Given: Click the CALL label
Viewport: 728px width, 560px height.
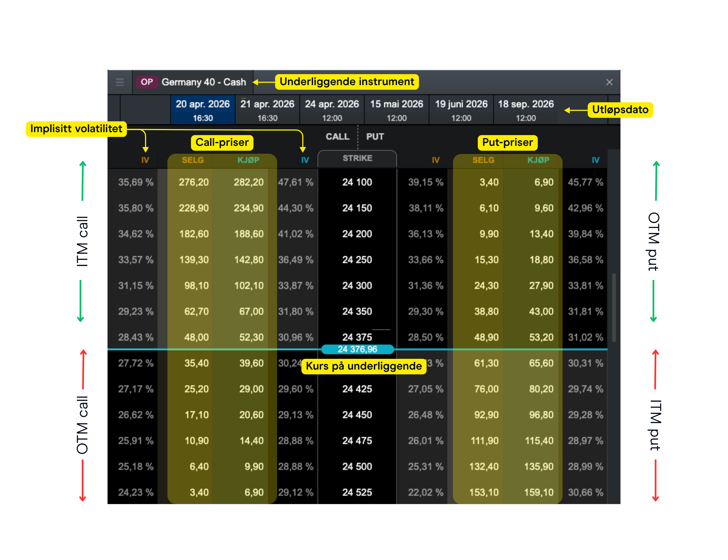Looking at the screenshot, I should tap(337, 137).
